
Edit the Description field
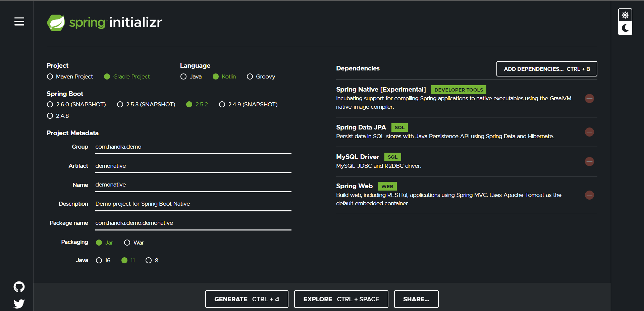(193, 204)
